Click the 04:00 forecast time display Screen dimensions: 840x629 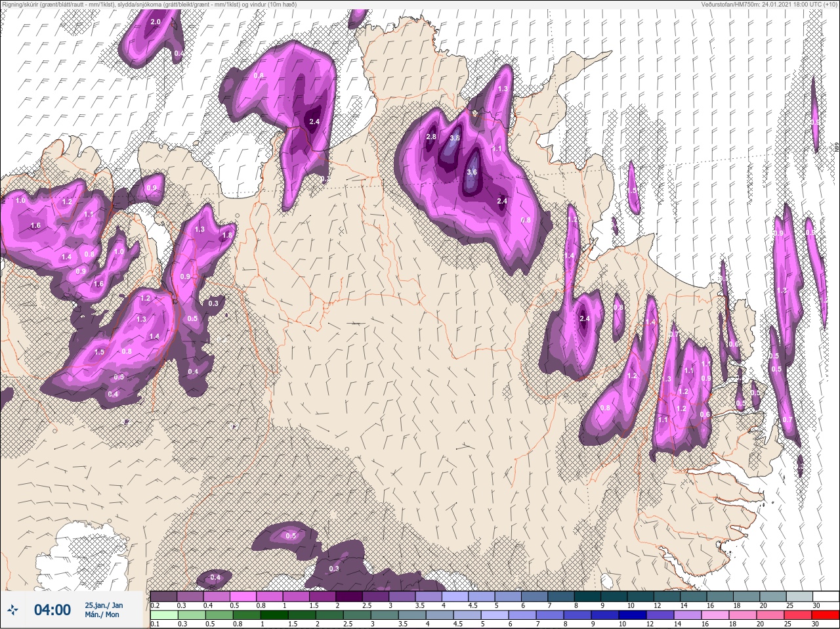point(52,610)
